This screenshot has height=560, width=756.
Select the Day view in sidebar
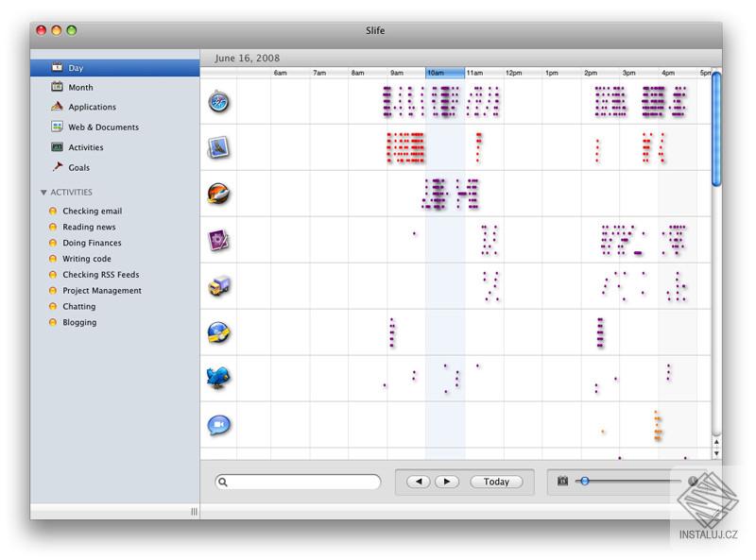click(x=114, y=68)
